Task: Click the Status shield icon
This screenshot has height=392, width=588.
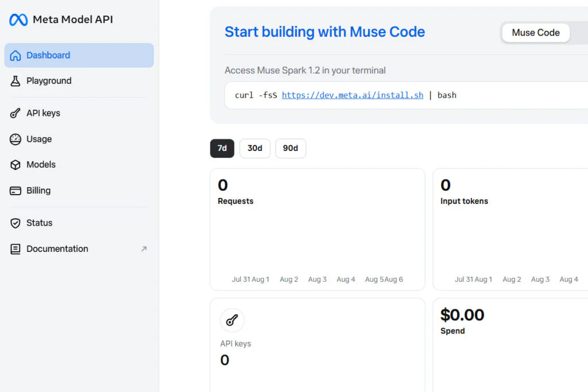Action: 16,223
